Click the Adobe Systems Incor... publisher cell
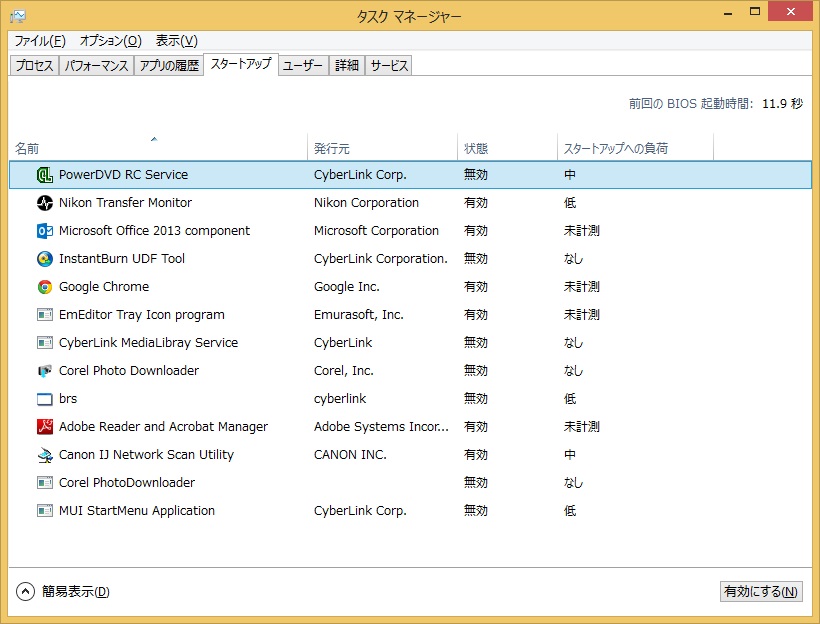820x624 pixels. coord(381,426)
